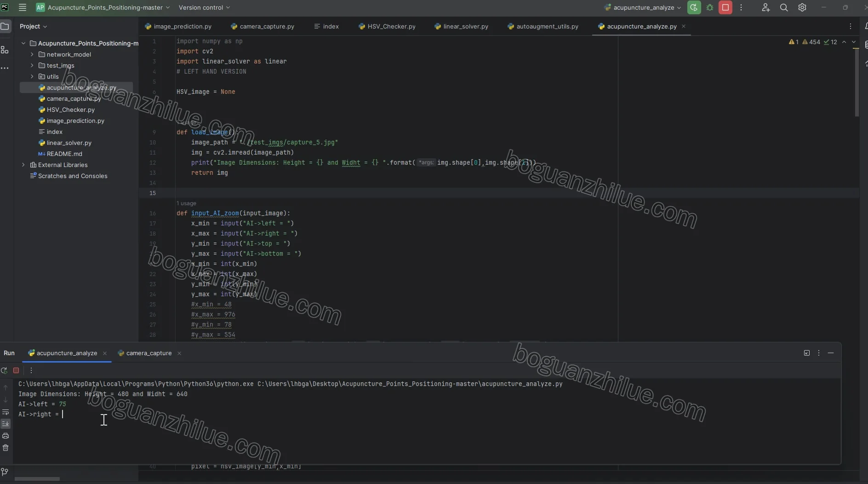Jump to next highlighted error arrow

click(x=854, y=42)
